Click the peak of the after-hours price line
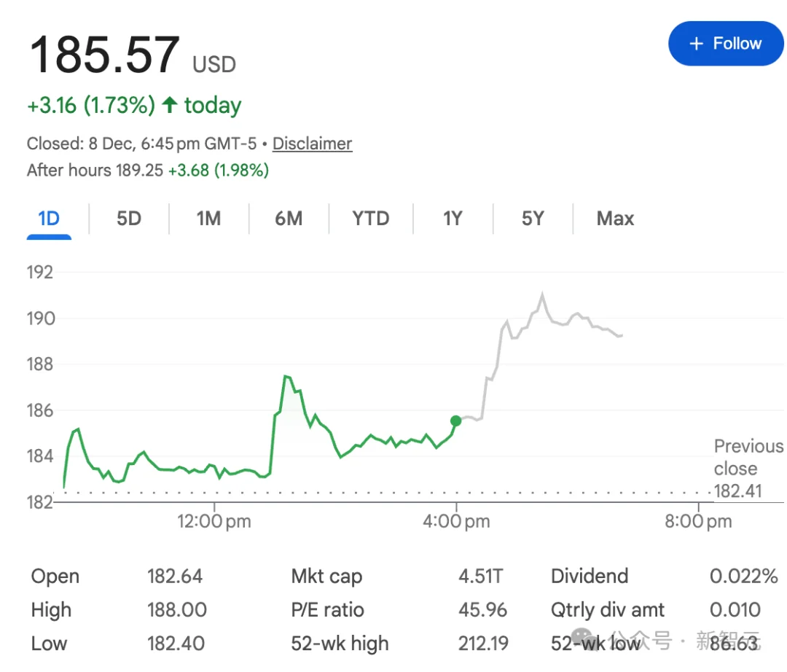The image size is (787, 672). [543, 292]
